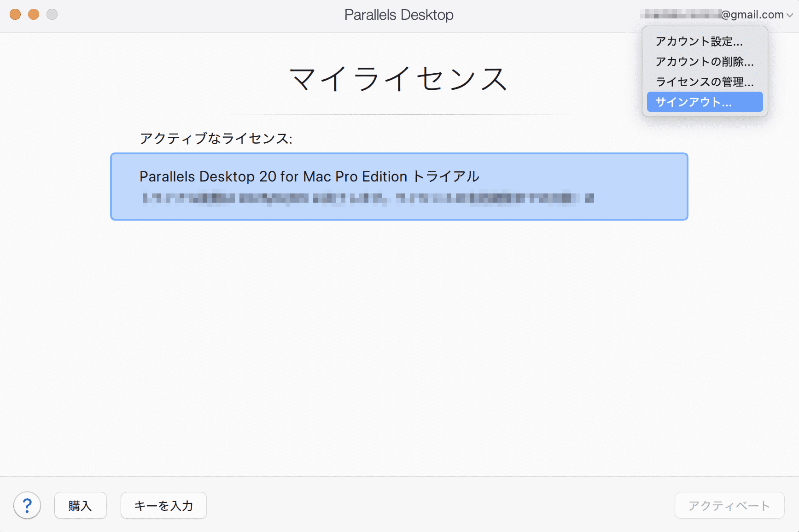
Task: Choose アカウントの削除... menu entry
Action: 705,62
